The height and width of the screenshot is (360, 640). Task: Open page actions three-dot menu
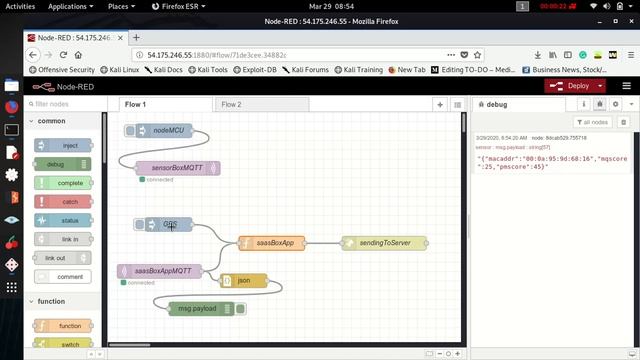click(x=451, y=55)
